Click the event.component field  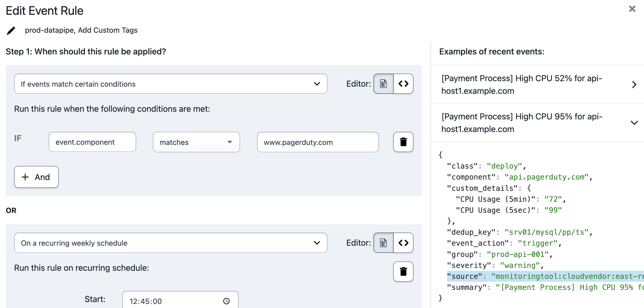tap(92, 142)
